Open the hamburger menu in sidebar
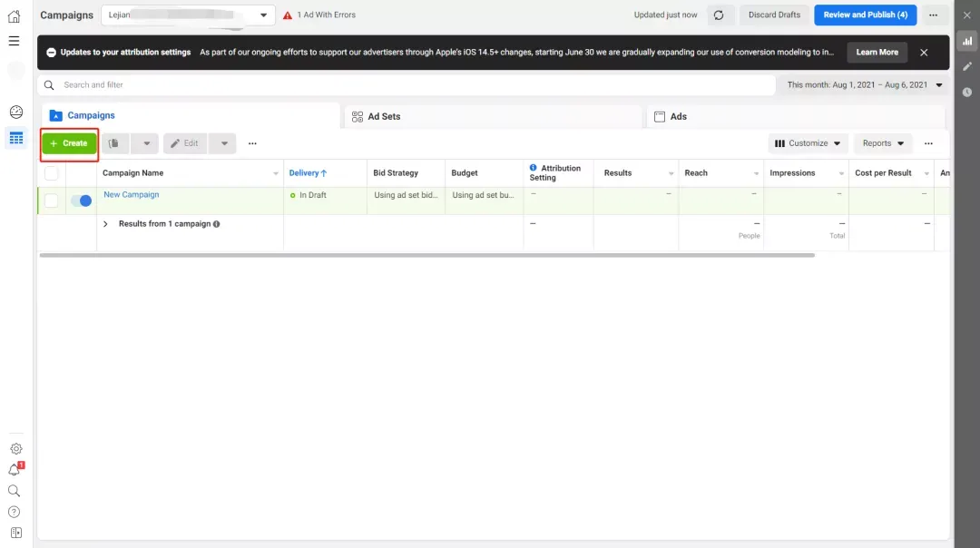The height and width of the screenshot is (548, 980). [14, 41]
